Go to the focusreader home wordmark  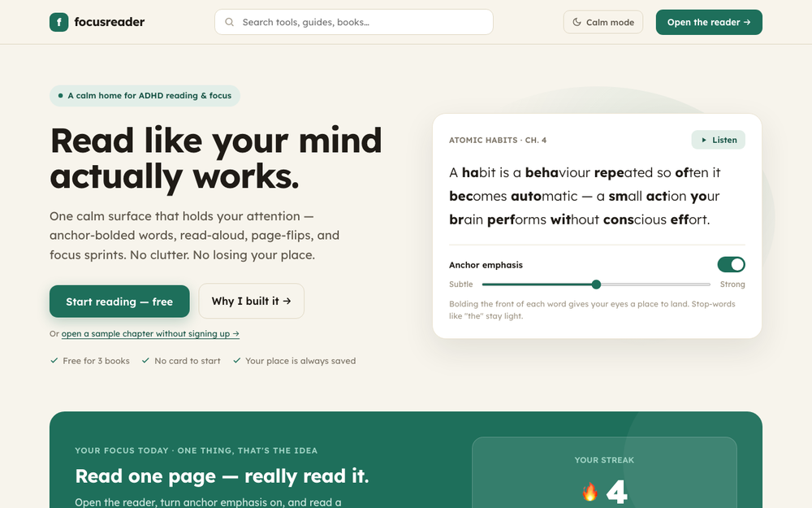[x=110, y=22]
